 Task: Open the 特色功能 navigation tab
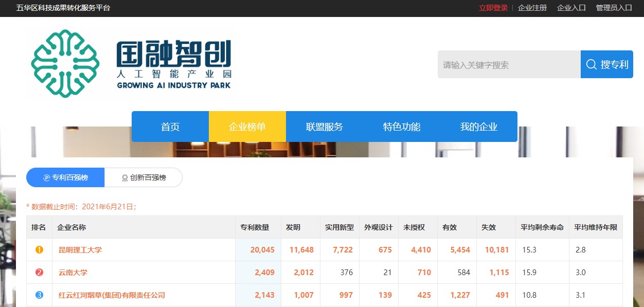pyautogui.click(x=402, y=127)
